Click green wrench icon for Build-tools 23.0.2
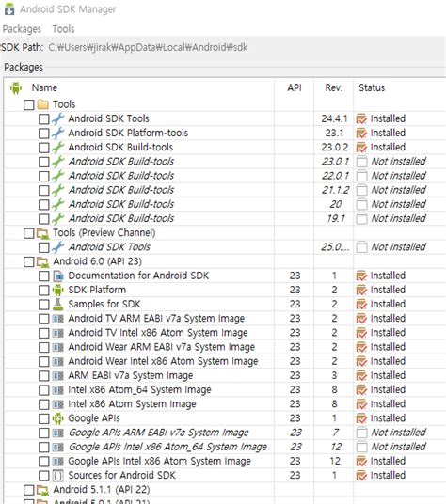Image resolution: width=446 pixels, height=504 pixels. (58, 148)
